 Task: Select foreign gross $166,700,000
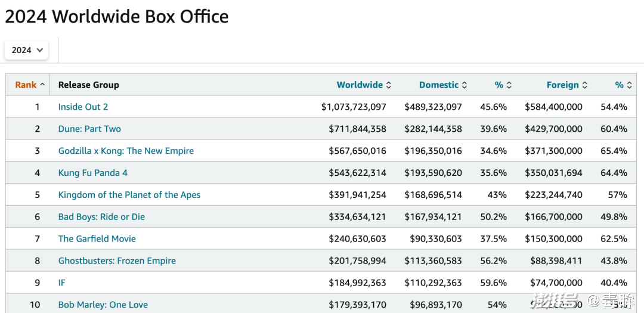click(x=553, y=217)
